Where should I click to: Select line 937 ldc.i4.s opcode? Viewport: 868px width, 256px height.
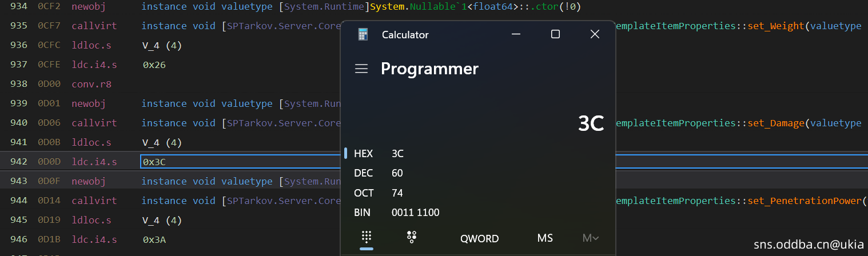[x=94, y=65]
